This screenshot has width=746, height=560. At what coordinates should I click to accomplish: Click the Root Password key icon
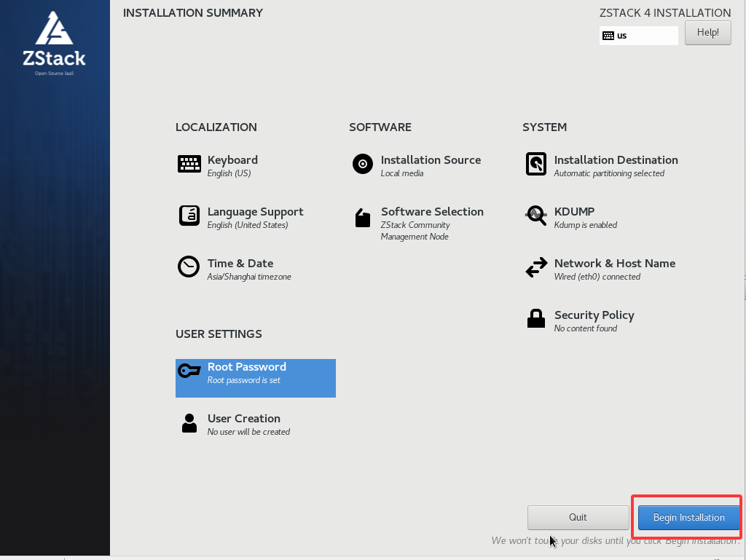pyautogui.click(x=189, y=371)
